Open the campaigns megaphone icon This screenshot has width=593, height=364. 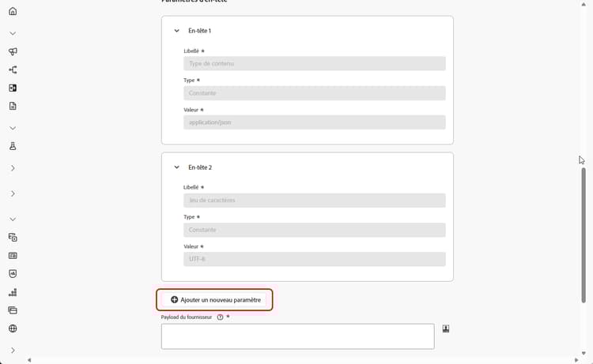(13, 51)
